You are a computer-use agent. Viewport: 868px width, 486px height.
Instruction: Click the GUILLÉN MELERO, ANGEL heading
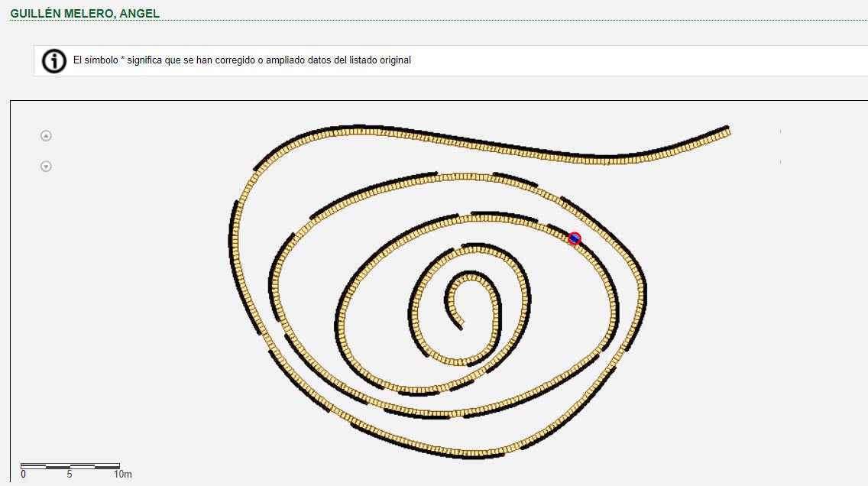click(x=85, y=14)
